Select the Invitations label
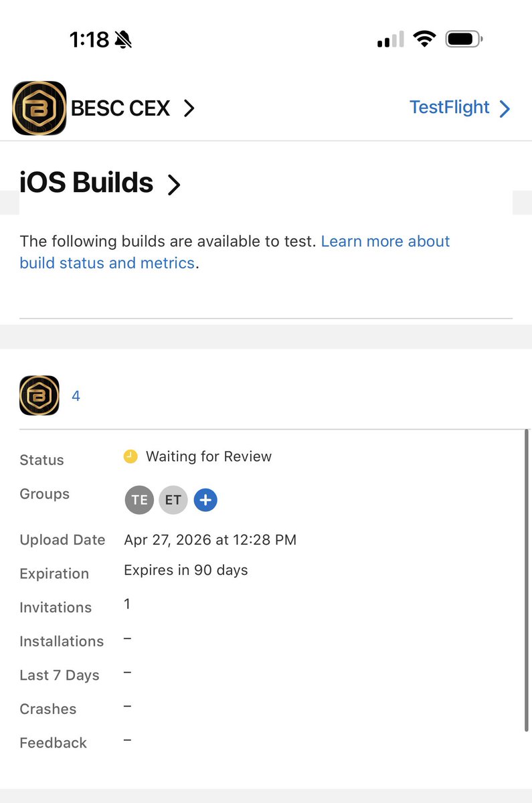The image size is (532, 803). pos(56,608)
